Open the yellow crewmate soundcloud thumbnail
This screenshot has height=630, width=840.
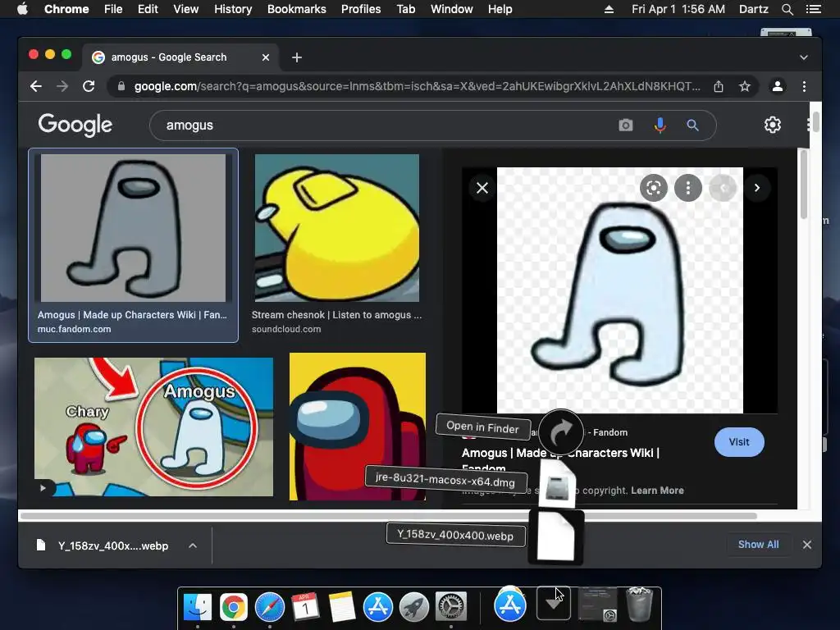click(x=337, y=228)
